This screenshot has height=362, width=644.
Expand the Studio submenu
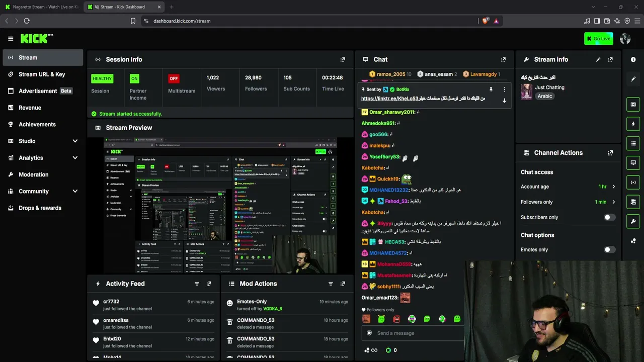pos(75,141)
